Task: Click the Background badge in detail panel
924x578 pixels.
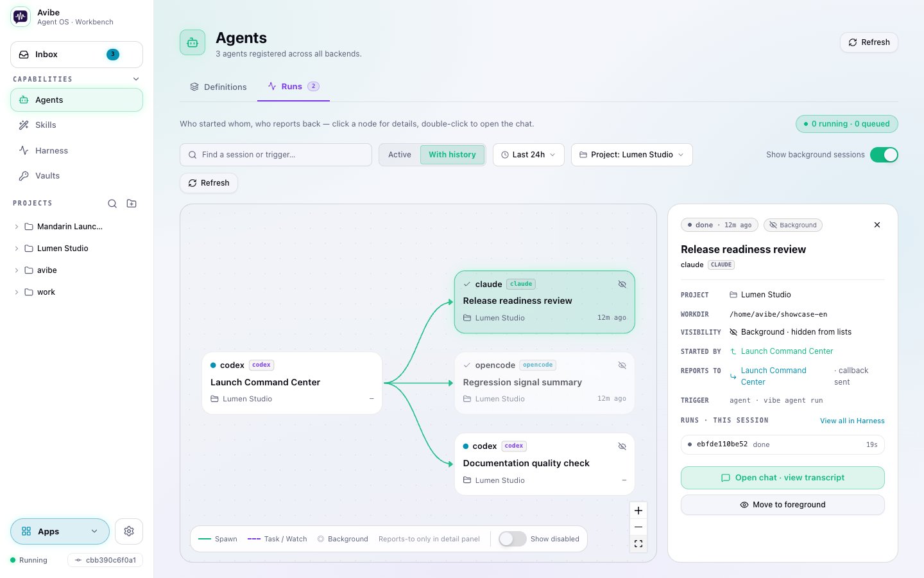Action: pos(793,225)
